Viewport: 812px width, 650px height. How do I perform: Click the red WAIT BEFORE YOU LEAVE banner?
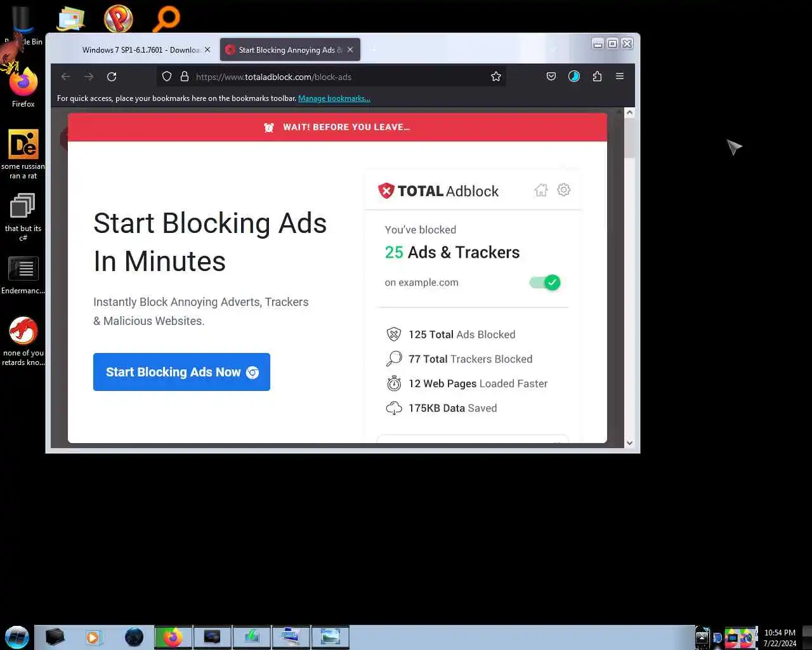pos(337,127)
